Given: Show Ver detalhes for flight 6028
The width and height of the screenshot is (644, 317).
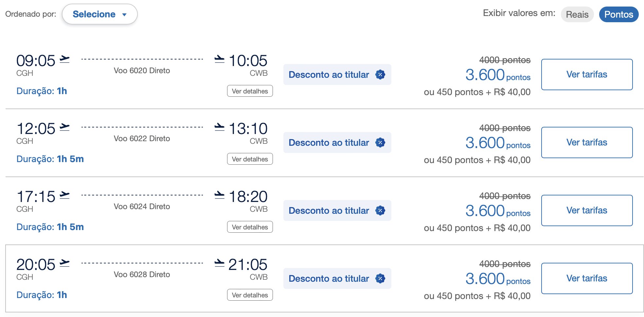Looking at the screenshot, I should (250, 295).
